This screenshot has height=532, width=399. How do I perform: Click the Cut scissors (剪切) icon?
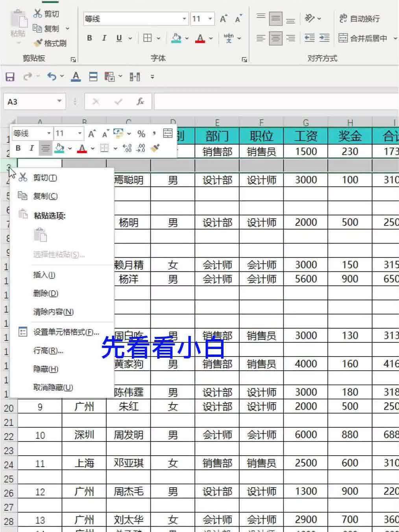[x=38, y=14]
